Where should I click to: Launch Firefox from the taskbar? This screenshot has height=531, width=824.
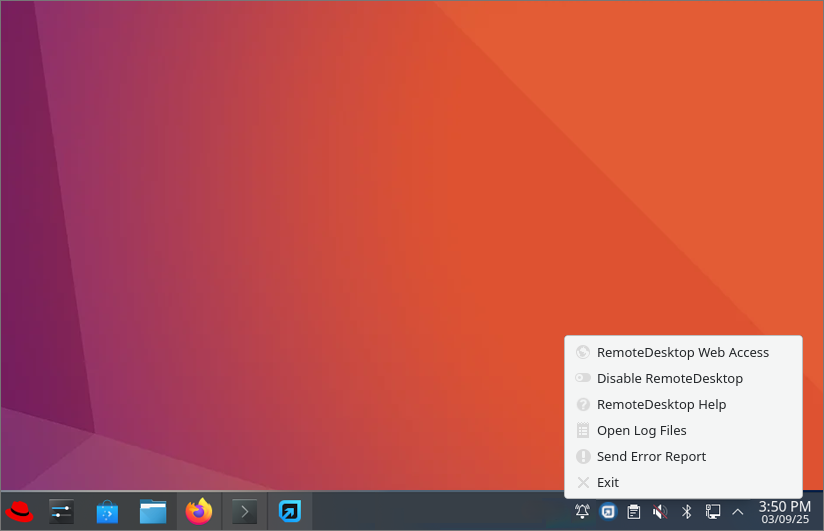pos(199,512)
